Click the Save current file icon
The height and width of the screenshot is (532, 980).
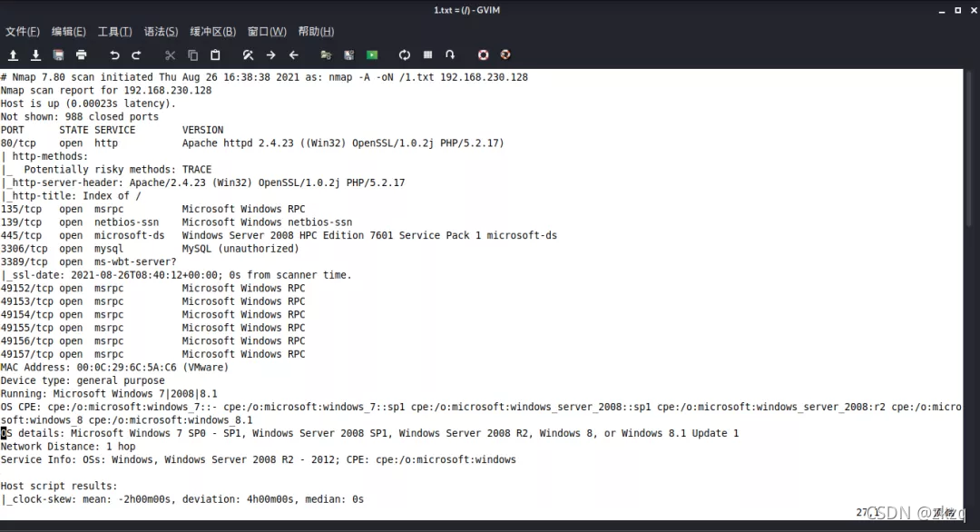coord(35,55)
